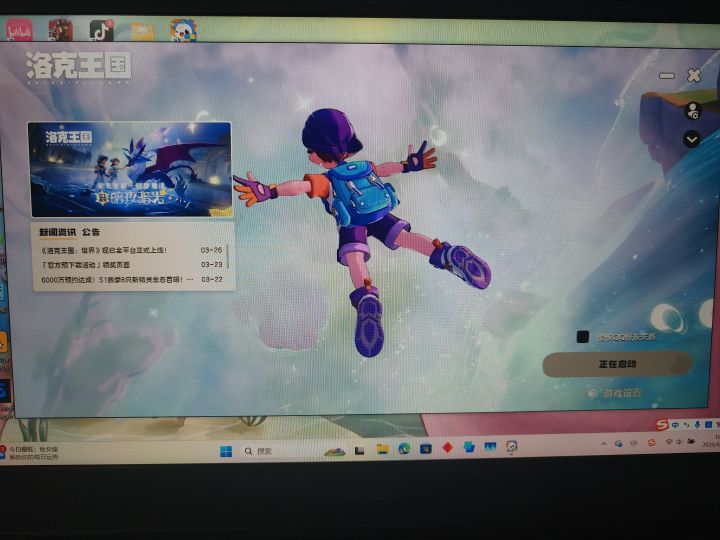Open the 6000万预约达成 news item

(x=132, y=279)
